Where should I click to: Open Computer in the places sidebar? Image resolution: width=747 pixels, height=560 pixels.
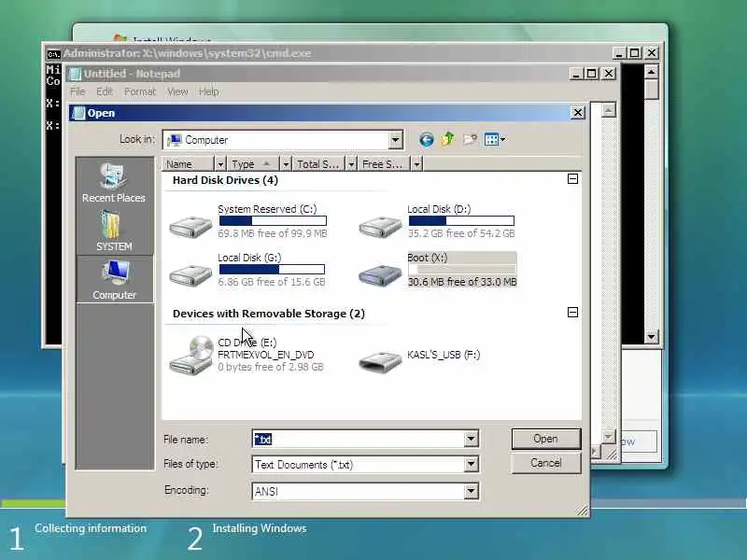click(114, 280)
